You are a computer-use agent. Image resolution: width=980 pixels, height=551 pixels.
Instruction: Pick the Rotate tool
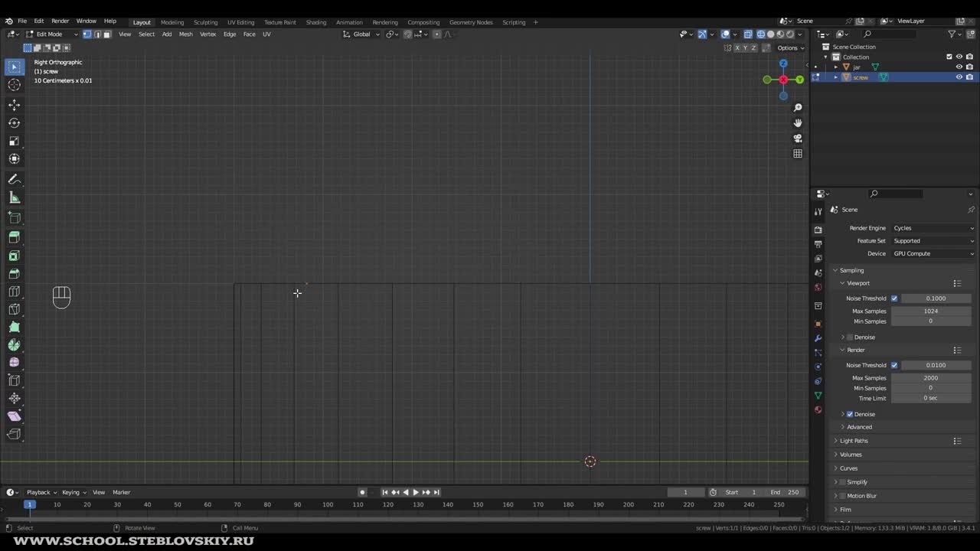coord(14,122)
